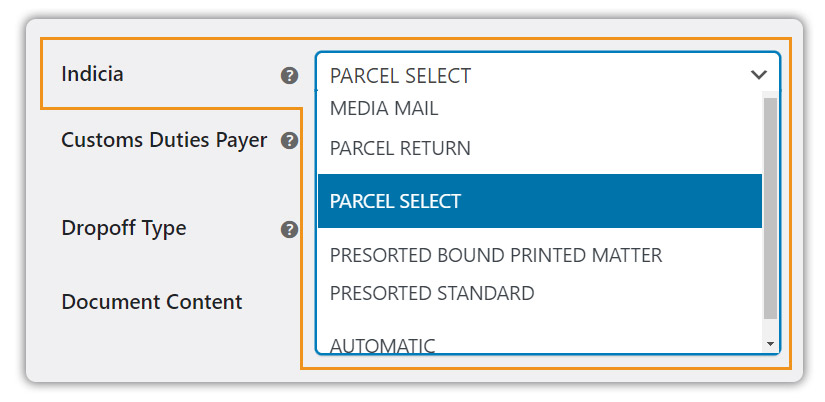Click the dropdown list scrollbar thumb
This screenshot has width=825, height=402.
tap(770, 208)
